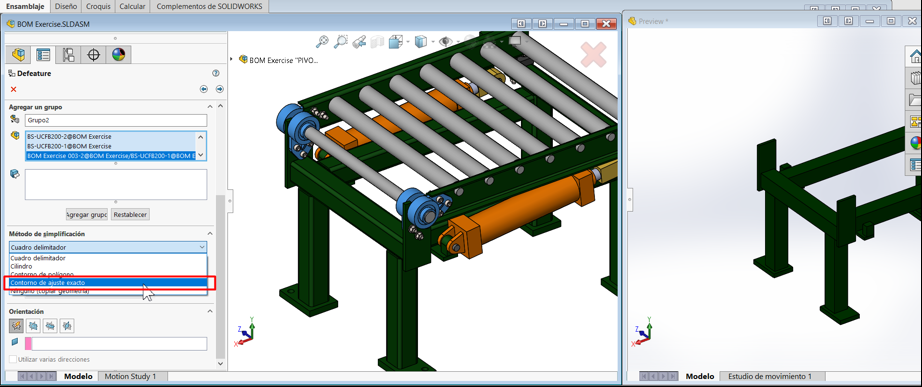Select the fourth orientation option icon

[x=68, y=325]
